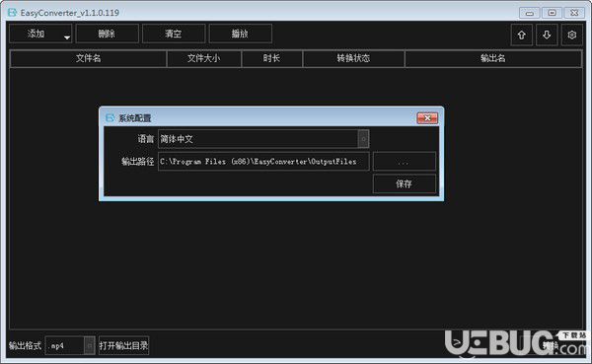
Task: Click the 输出路径 output path field
Action: click(263, 161)
